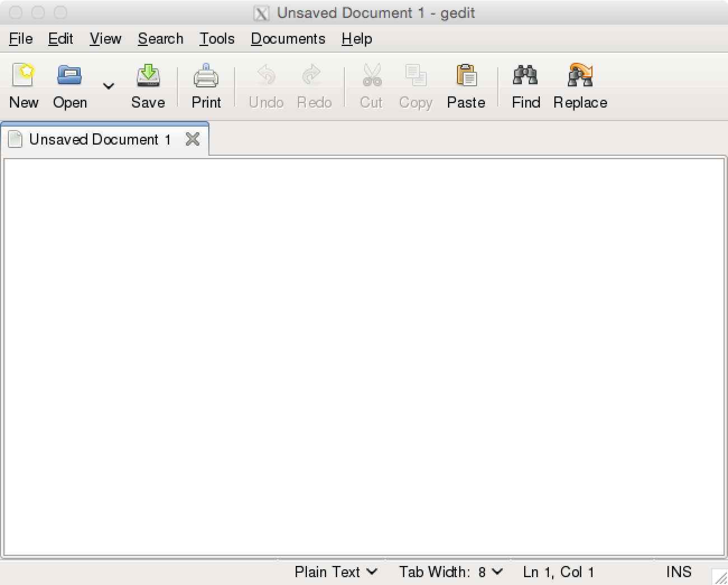Open the Documents menu
728x585 pixels.
288,39
